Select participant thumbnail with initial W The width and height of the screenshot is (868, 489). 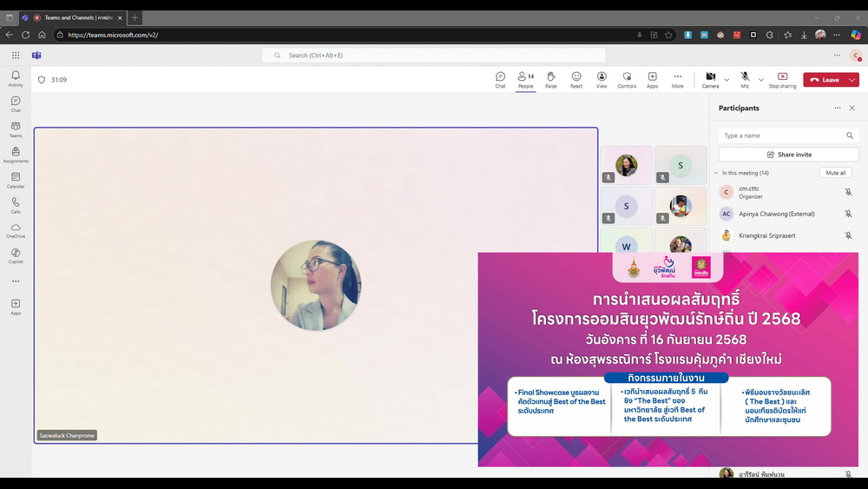626,241
